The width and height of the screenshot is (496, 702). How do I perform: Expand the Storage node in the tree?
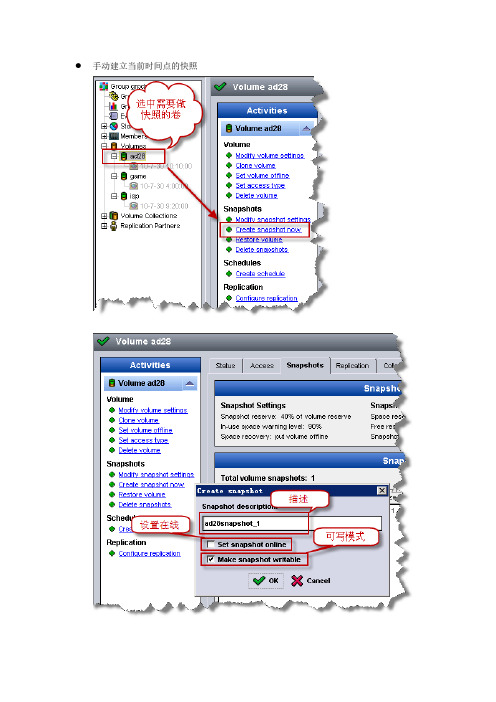pyautogui.click(x=104, y=126)
